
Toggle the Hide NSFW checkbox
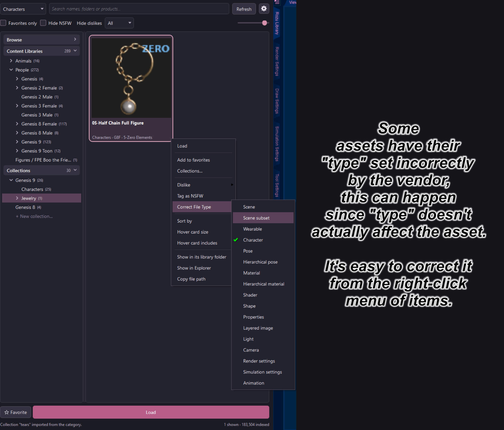point(43,23)
